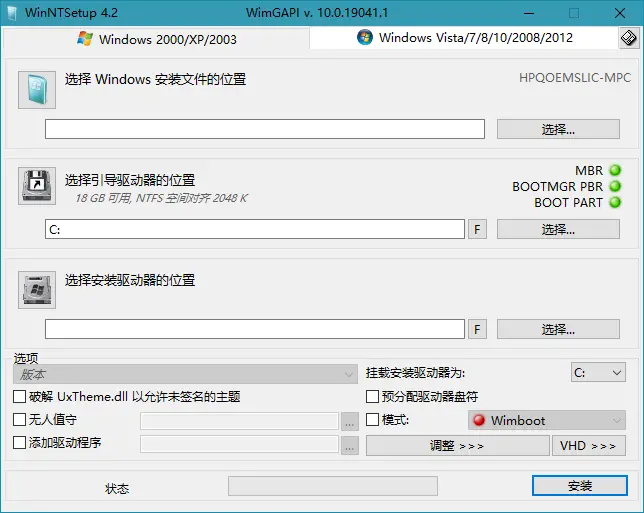
Task: Click 选择... for the boot drive
Action: [558, 229]
